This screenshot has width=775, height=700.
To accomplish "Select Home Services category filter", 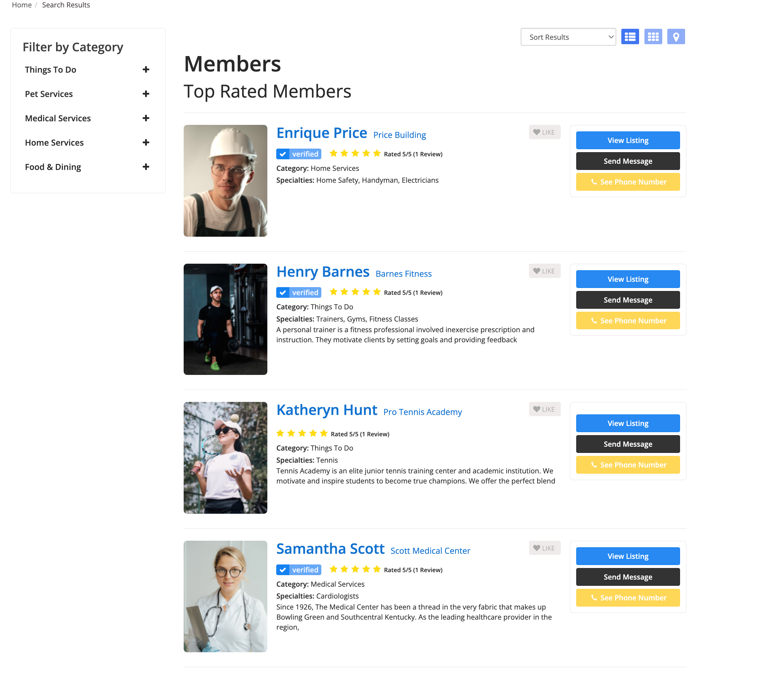I will [54, 143].
